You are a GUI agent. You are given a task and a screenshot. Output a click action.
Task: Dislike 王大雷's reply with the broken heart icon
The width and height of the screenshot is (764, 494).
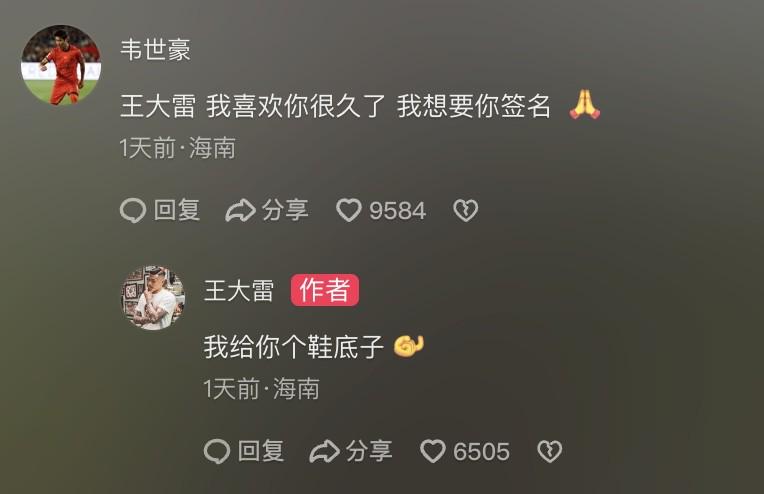click(550, 451)
